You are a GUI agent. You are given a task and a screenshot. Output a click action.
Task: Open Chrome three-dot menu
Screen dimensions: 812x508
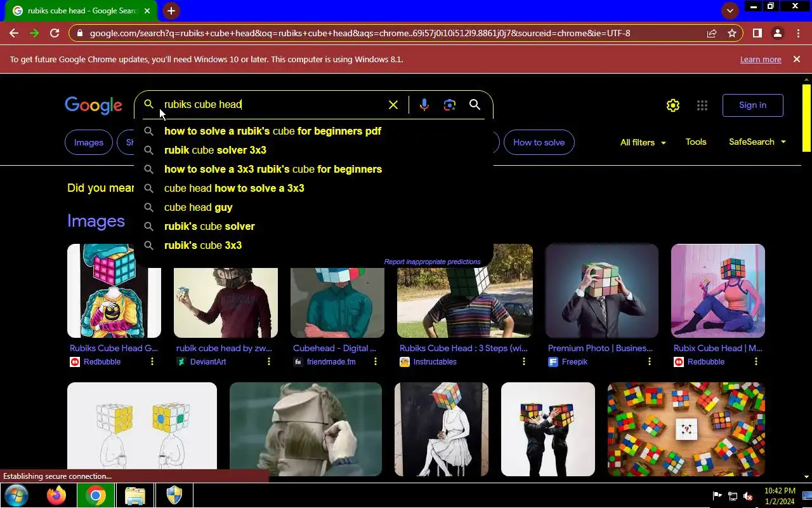[x=798, y=33]
